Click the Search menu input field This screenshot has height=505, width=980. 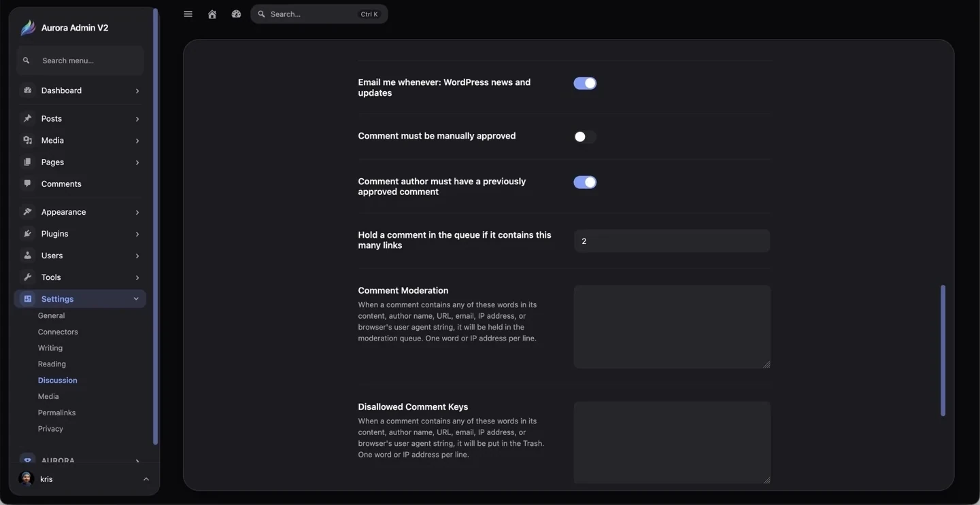coord(80,60)
